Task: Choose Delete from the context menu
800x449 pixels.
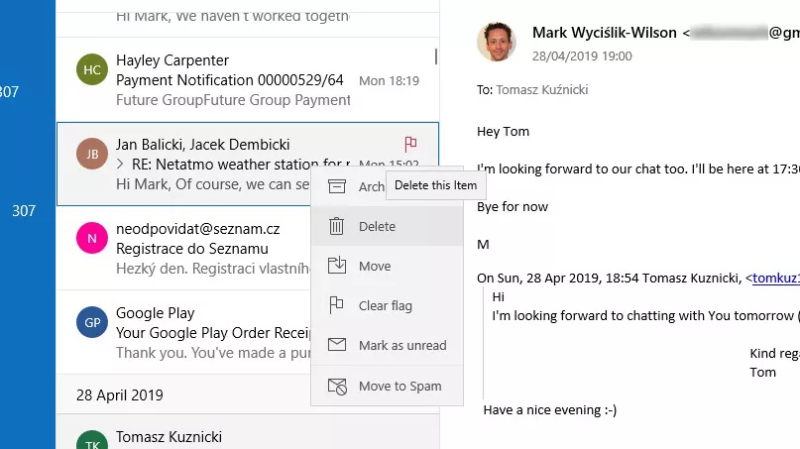Action: point(377,226)
